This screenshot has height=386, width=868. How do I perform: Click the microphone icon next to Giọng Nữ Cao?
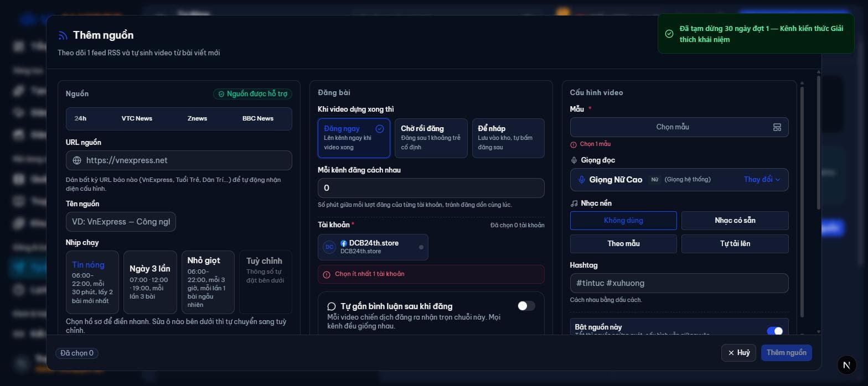(x=582, y=180)
